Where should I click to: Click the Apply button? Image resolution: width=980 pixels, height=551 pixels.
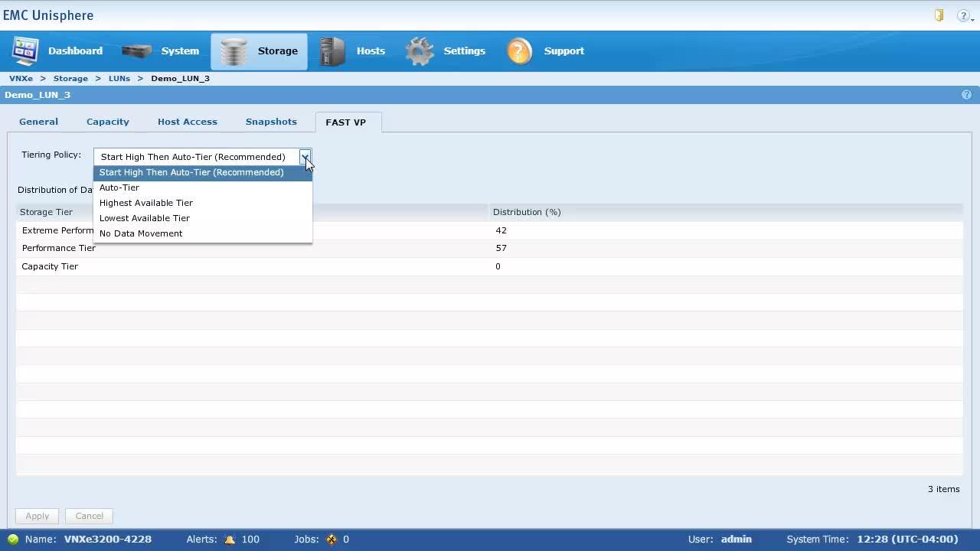click(38, 516)
